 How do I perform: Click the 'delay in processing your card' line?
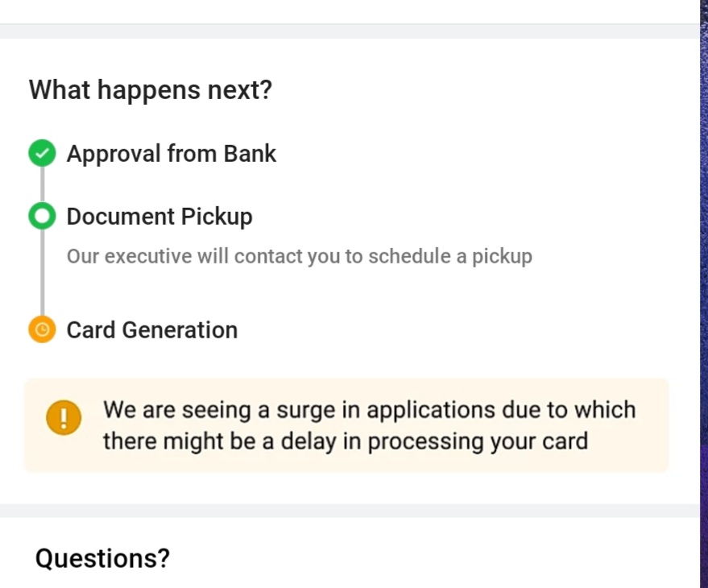coord(345,441)
